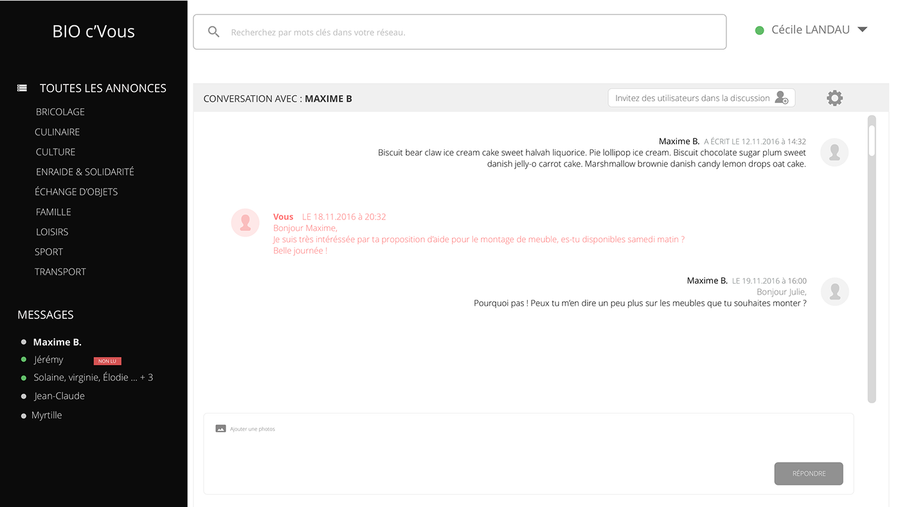Viewport: 900px width, 507px height.
Task: Open the Solaine, Virginie, Élodie group conversation
Action: 92,377
